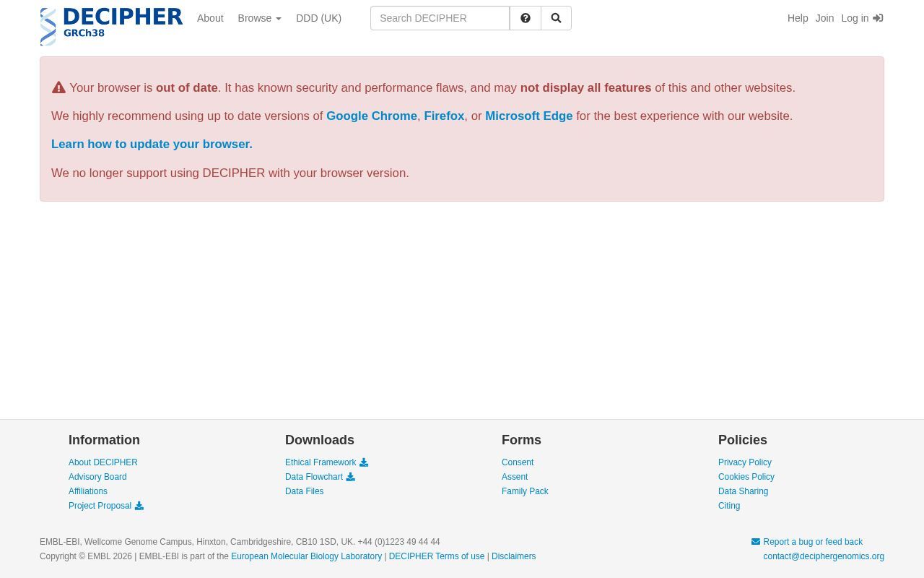Viewport: 924px width, 578px height.
Task: Click Report a bug or feed back
Action: pyautogui.click(x=813, y=542)
